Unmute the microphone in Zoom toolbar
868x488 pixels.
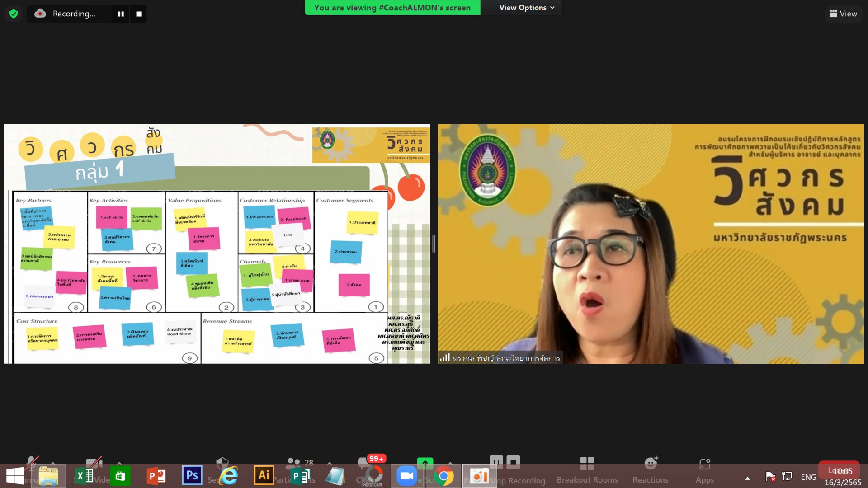pyautogui.click(x=32, y=462)
